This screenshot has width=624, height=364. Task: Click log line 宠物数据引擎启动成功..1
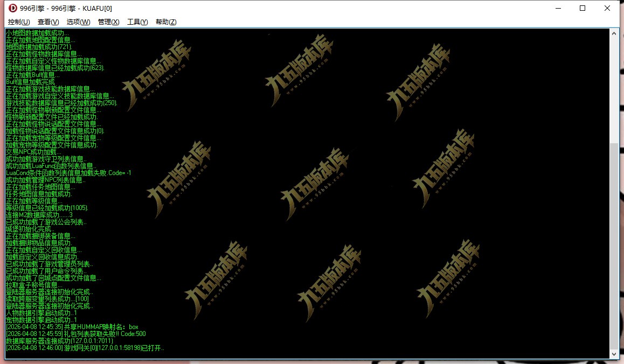[41, 320]
